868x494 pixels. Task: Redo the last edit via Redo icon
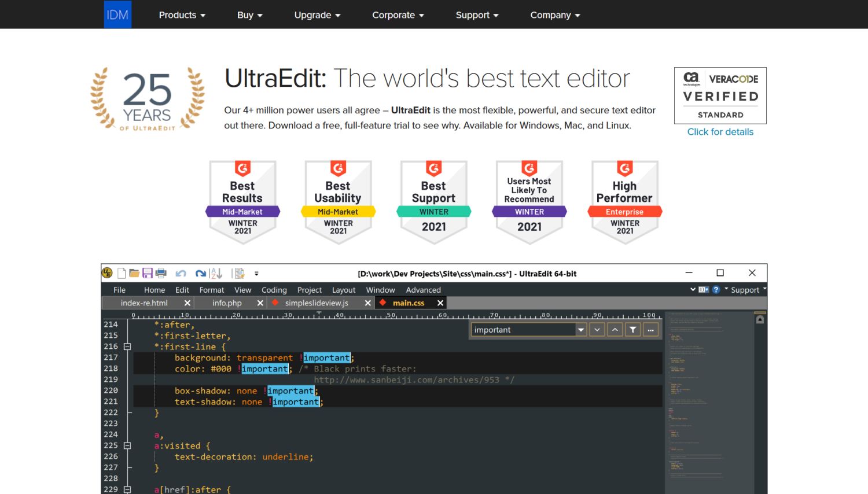tap(200, 273)
